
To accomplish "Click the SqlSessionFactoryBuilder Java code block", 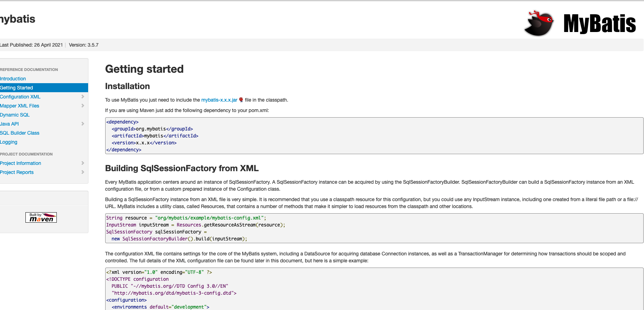I will click(x=374, y=228).
